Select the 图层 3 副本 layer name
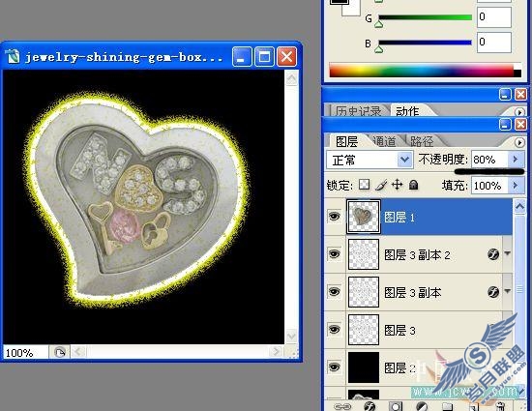532x411 pixels. point(413,292)
